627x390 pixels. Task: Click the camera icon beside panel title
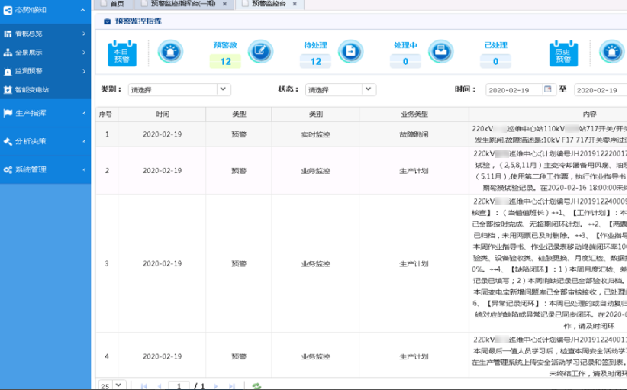coord(107,21)
